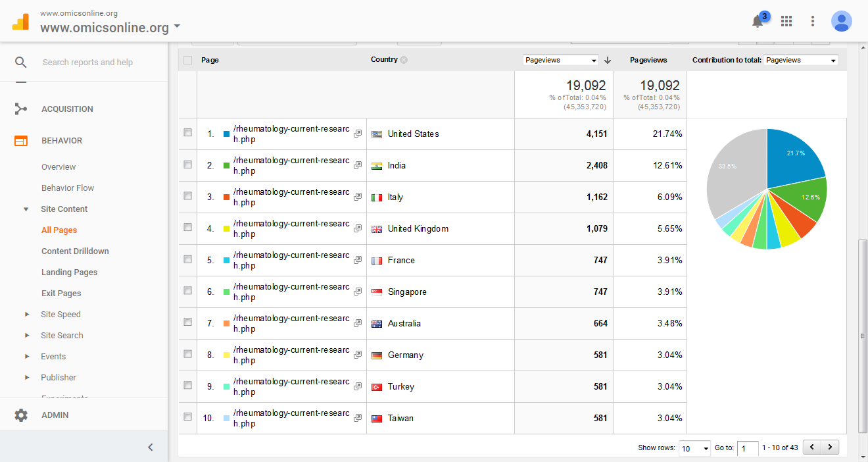This screenshot has width=868, height=462.
Task: Click the search magnifier icon
Action: point(21,62)
